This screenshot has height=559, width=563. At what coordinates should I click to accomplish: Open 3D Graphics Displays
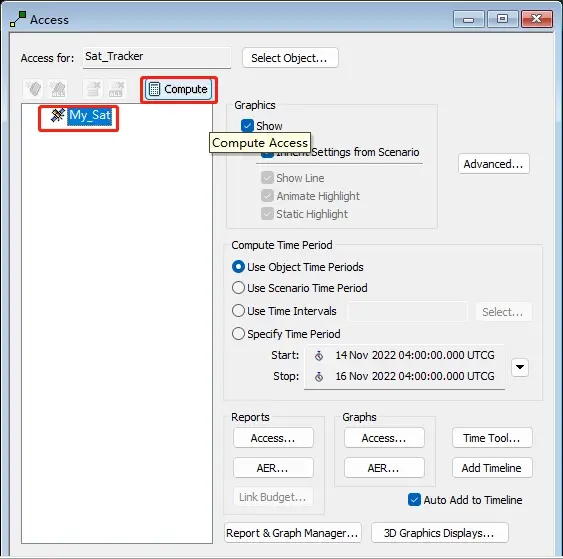coord(439,533)
